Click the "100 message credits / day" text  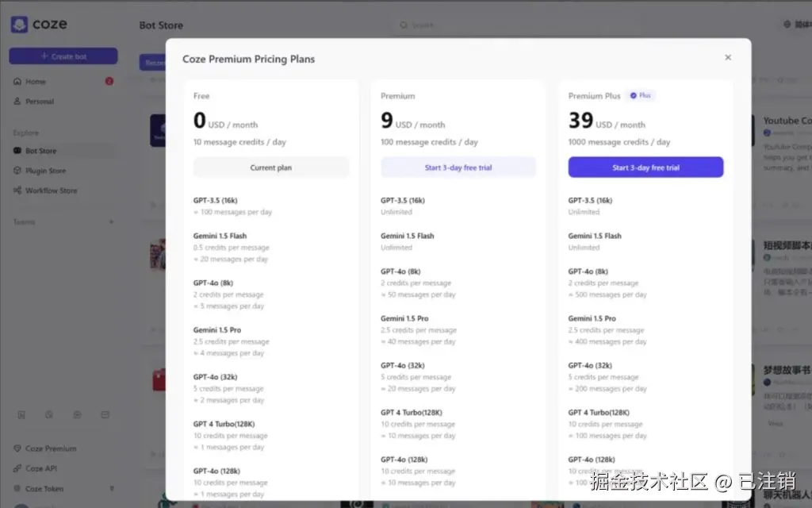point(429,142)
